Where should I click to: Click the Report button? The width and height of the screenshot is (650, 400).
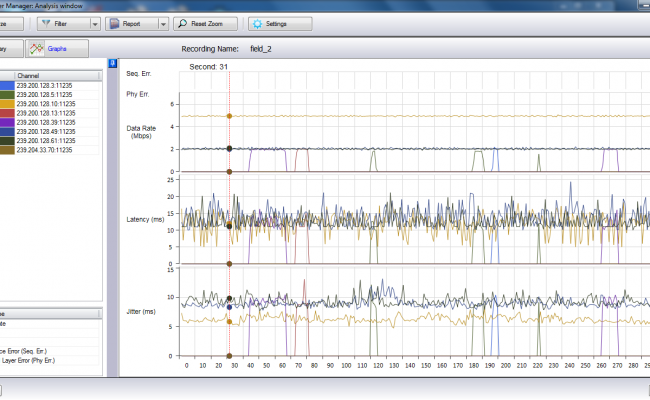[x=132, y=24]
